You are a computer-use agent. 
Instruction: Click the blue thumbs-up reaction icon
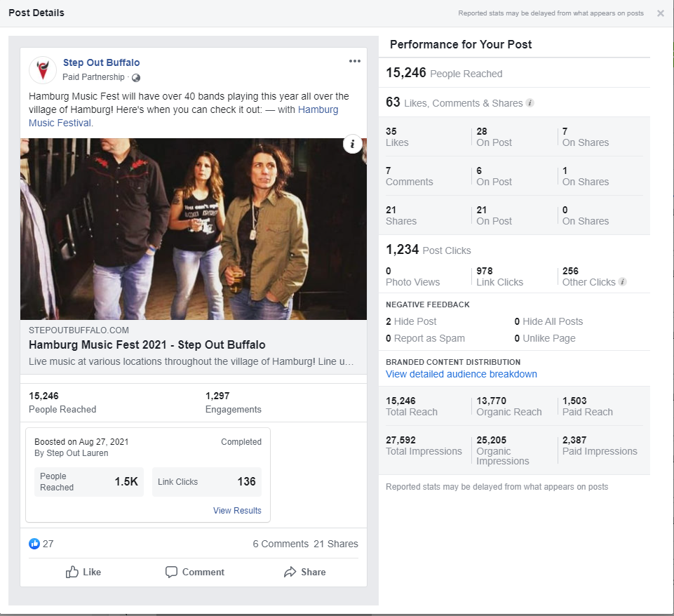pyautogui.click(x=34, y=544)
